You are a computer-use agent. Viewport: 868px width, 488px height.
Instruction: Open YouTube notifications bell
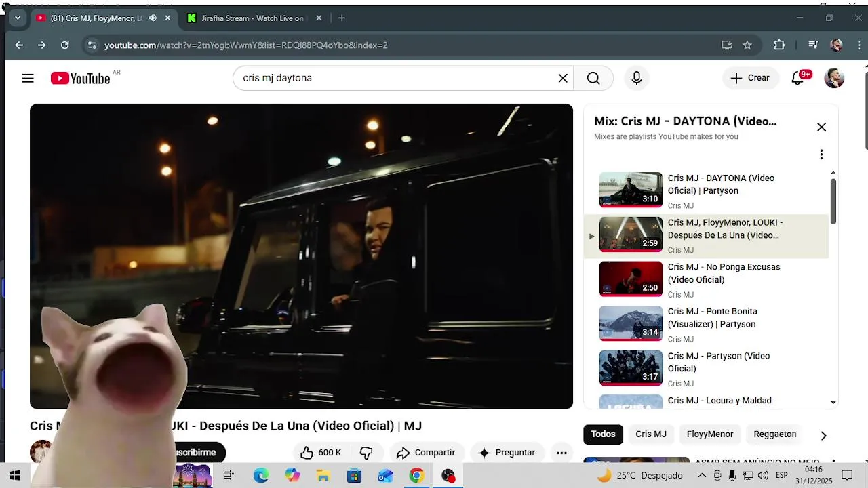pos(798,78)
